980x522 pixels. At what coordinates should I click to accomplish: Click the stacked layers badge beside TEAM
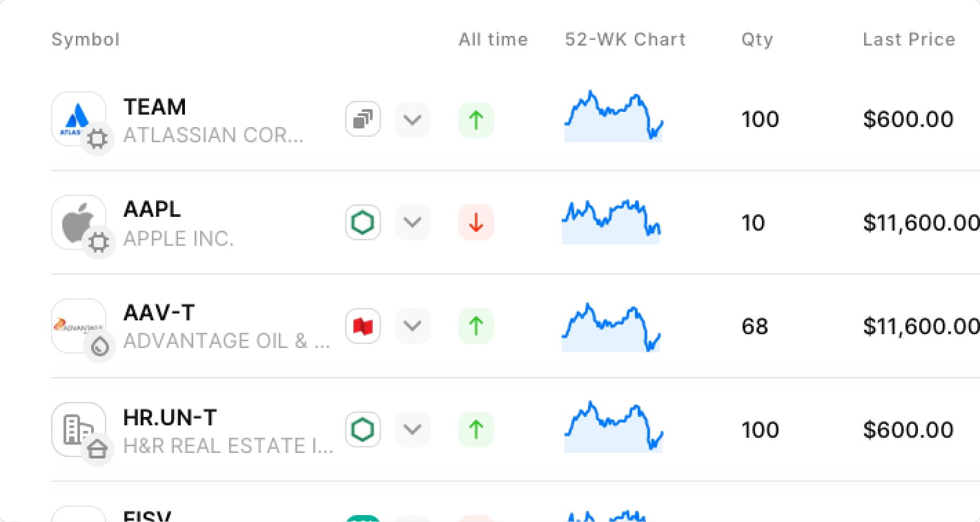click(x=362, y=119)
